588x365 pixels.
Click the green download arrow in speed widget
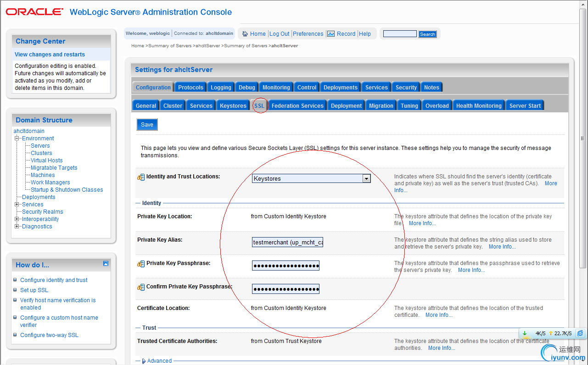click(x=524, y=333)
